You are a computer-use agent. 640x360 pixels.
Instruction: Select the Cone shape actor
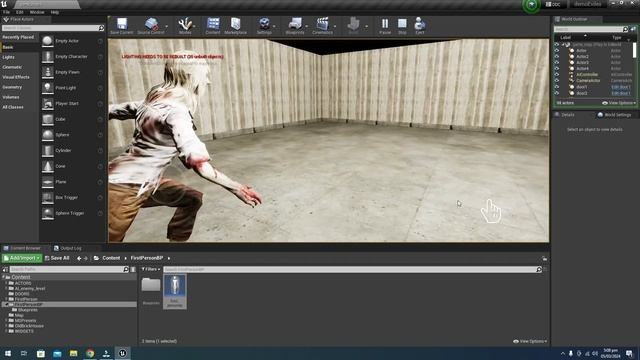pos(72,166)
